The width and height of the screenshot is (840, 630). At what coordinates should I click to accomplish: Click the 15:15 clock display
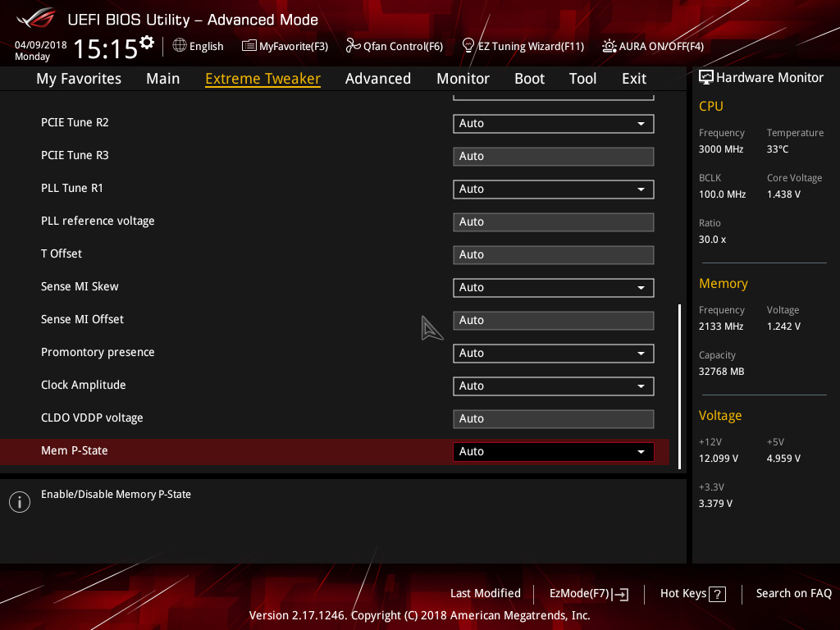tap(106, 49)
